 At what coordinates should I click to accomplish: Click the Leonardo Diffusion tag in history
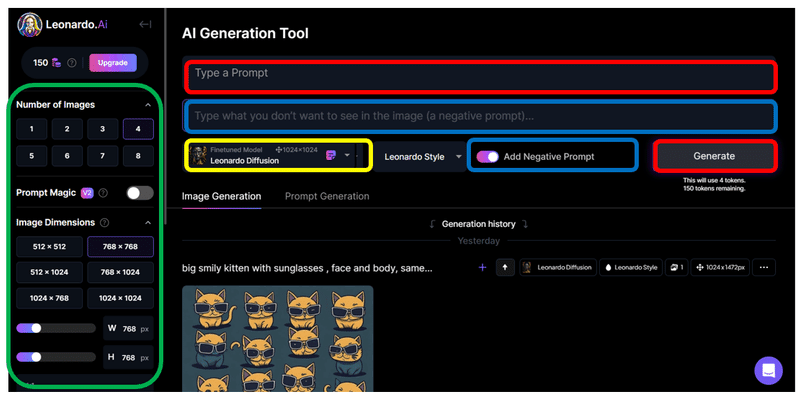tap(558, 267)
